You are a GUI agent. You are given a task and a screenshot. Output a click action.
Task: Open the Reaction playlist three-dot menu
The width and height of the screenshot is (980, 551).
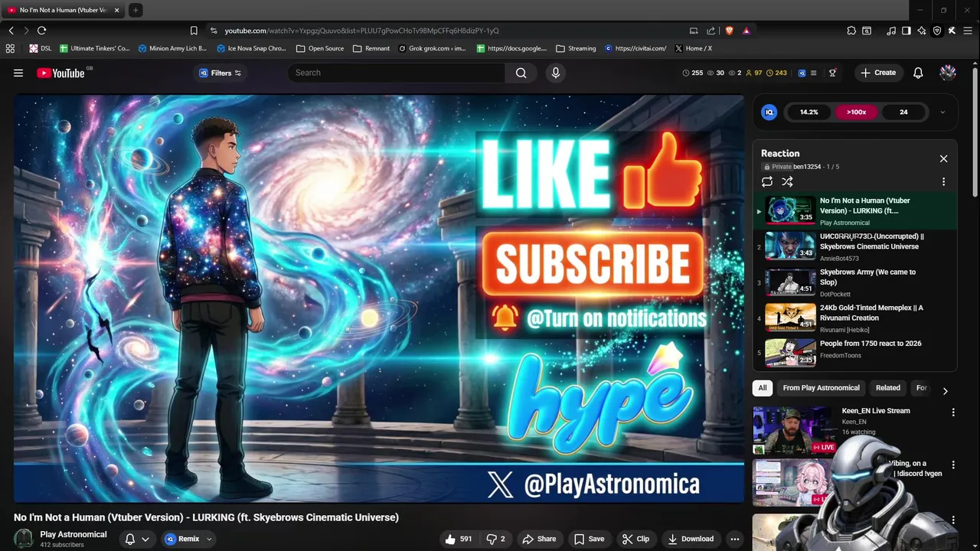point(943,181)
